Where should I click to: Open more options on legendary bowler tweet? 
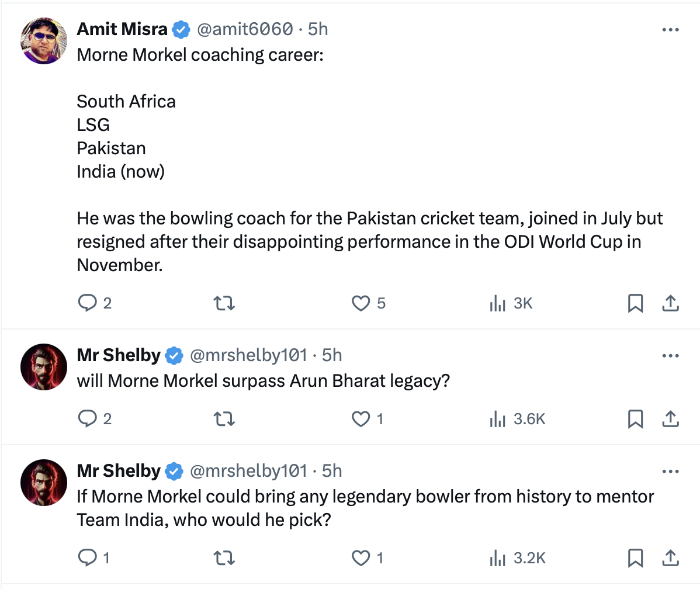(670, 471)
